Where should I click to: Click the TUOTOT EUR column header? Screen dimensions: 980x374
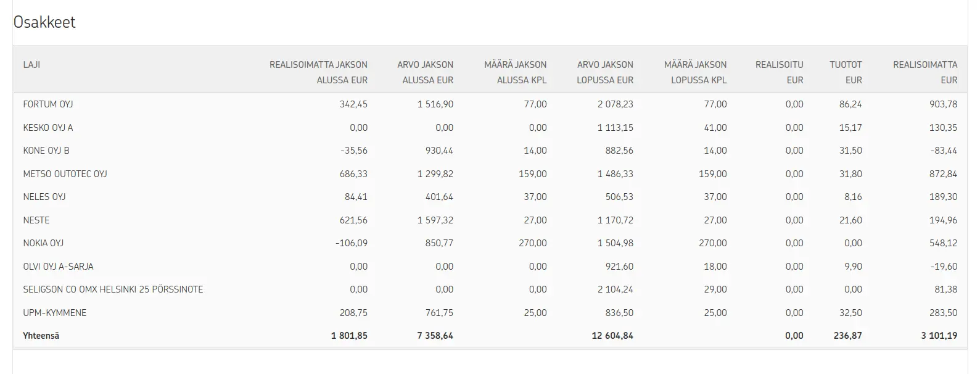click(x=846, y=72)
